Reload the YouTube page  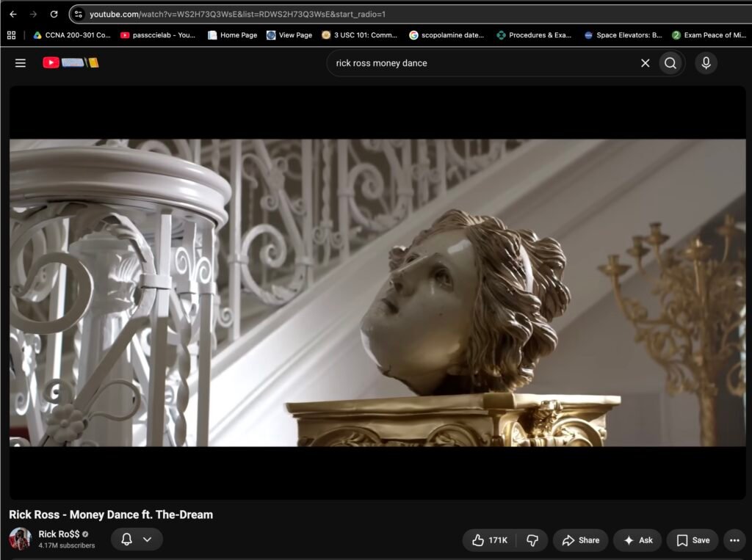point(54,15)
